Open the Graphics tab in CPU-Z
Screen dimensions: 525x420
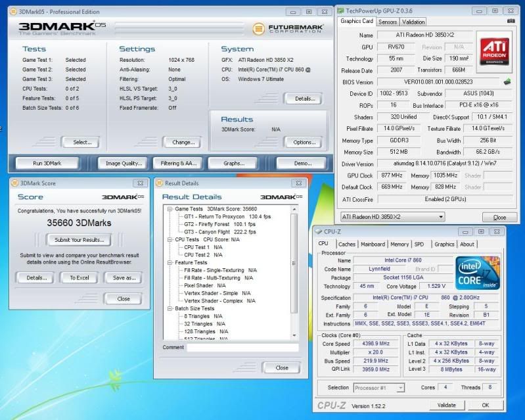pos(444,245)
